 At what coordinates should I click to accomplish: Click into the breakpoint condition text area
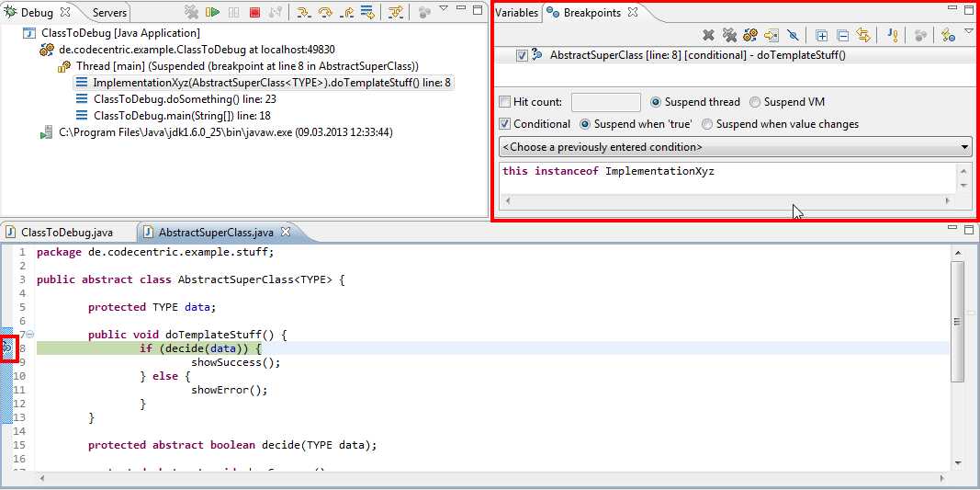click(727, 178)
